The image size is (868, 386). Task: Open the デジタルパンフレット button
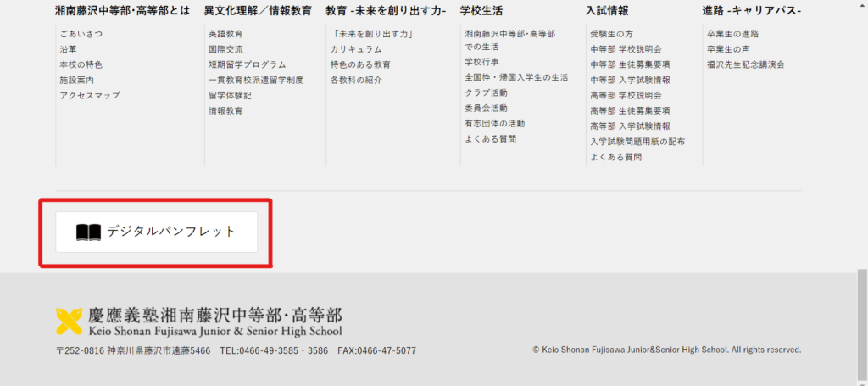click(156, 232)
